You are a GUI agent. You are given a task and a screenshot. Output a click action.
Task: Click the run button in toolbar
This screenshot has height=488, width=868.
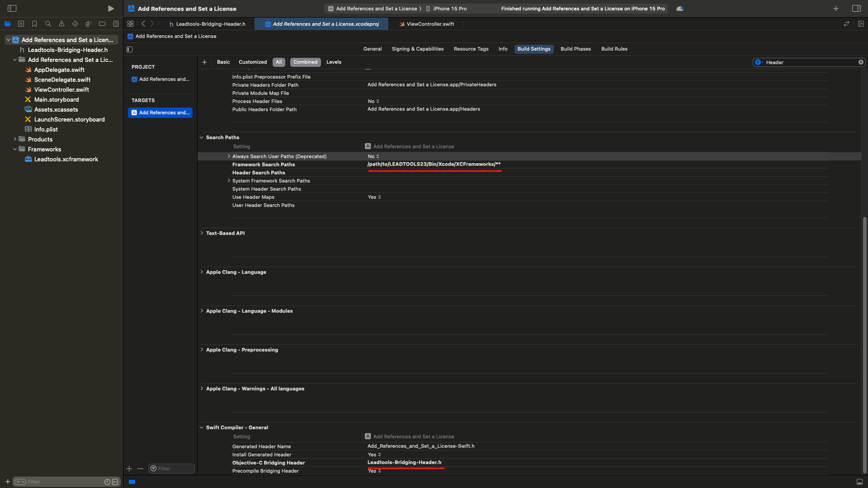111,8
